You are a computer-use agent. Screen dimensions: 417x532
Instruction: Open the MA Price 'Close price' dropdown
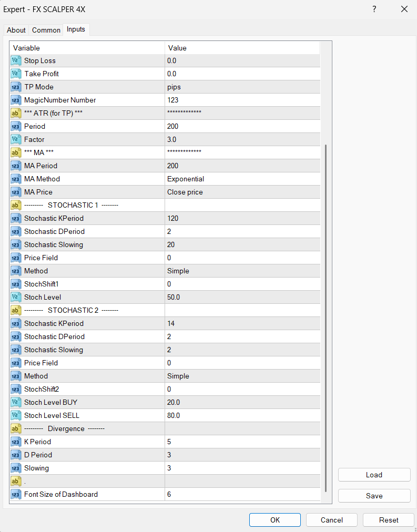click(242, 192)
